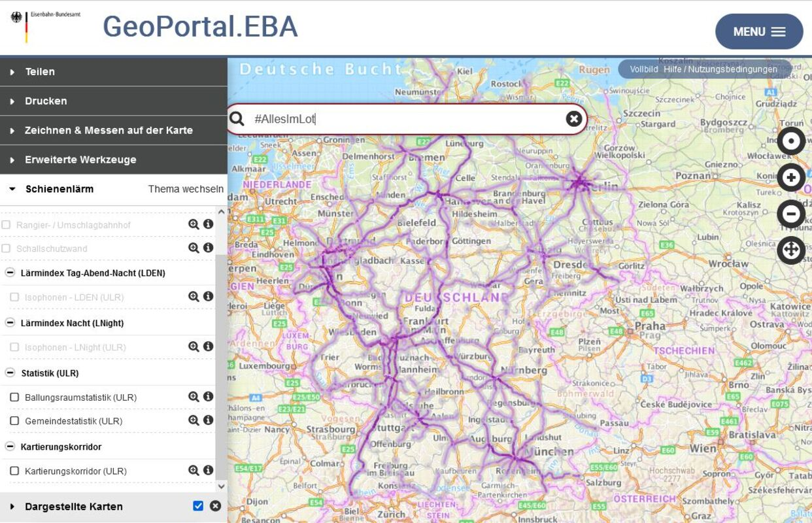Center map on my location button
Viewport: 812px width, 523px height.
click(x=791, y=141)
